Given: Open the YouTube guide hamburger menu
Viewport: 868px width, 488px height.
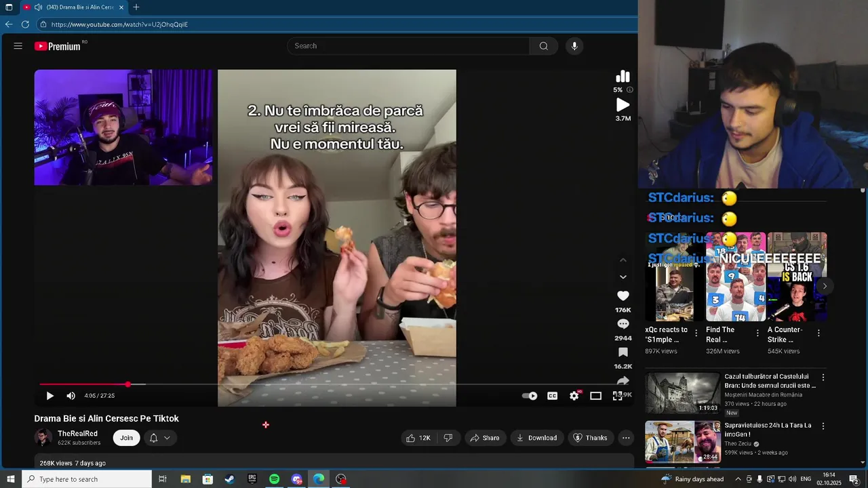Looking at the screenshot, I should coord(18,46).
